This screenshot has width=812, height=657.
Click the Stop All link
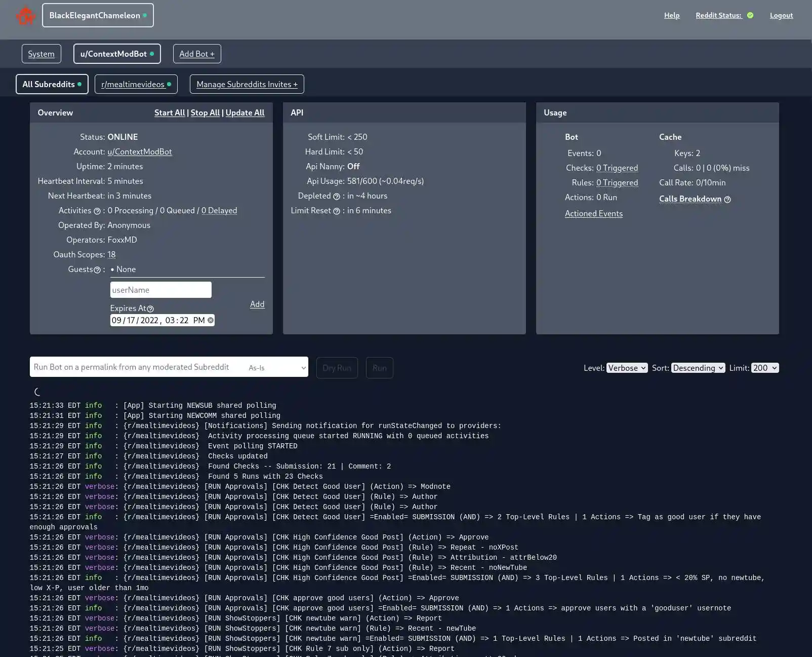coord(205,112)
